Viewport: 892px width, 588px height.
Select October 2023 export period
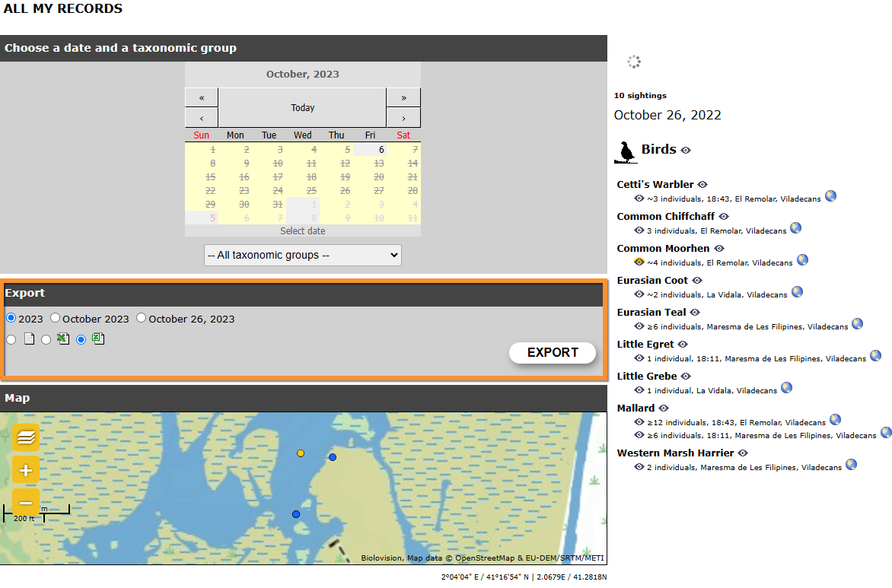click(55, 318)
